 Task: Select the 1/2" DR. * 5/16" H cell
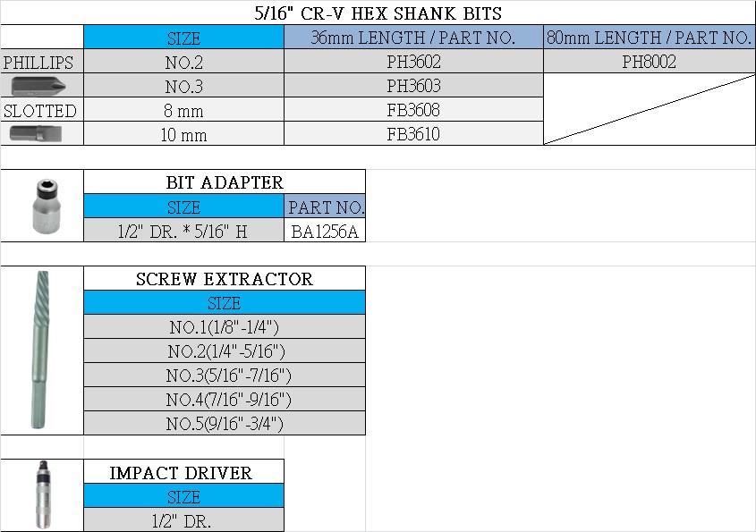pos(183,231)
